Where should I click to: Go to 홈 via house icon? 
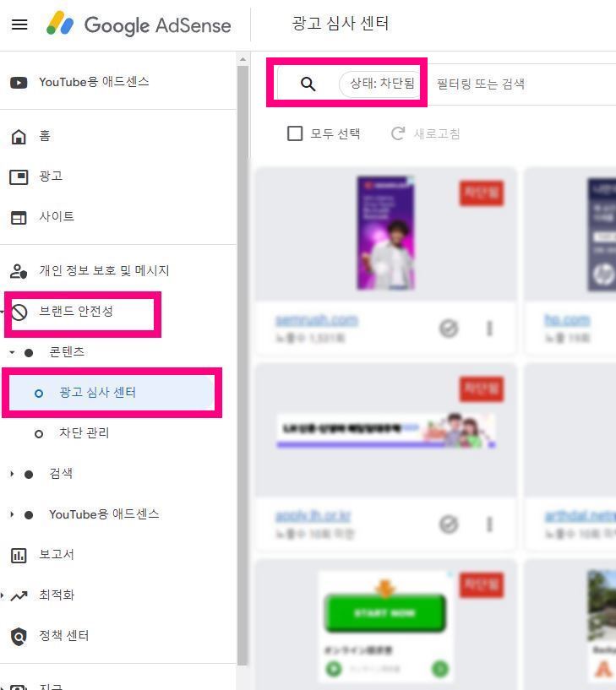pyautogui.click(x=19, y=137)
